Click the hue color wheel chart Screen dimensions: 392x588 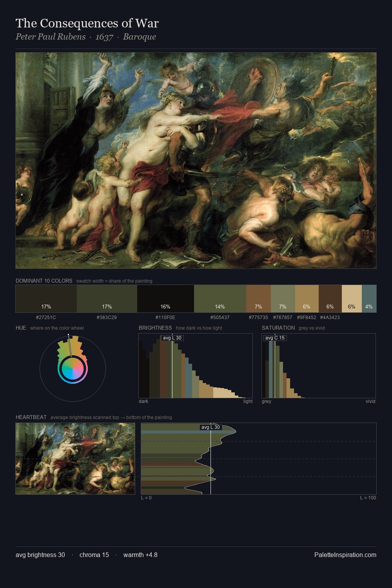[x=73, y=368]
